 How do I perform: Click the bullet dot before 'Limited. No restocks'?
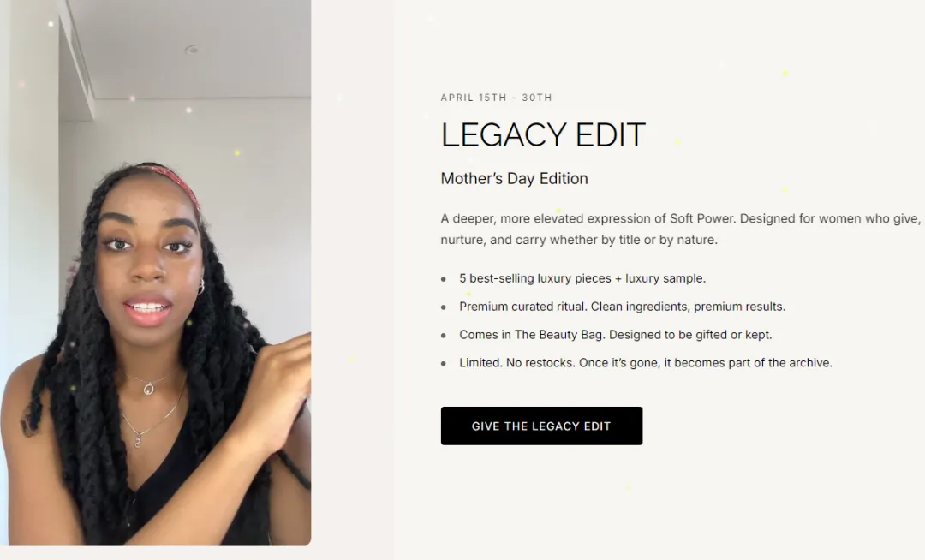click(444, 364)
